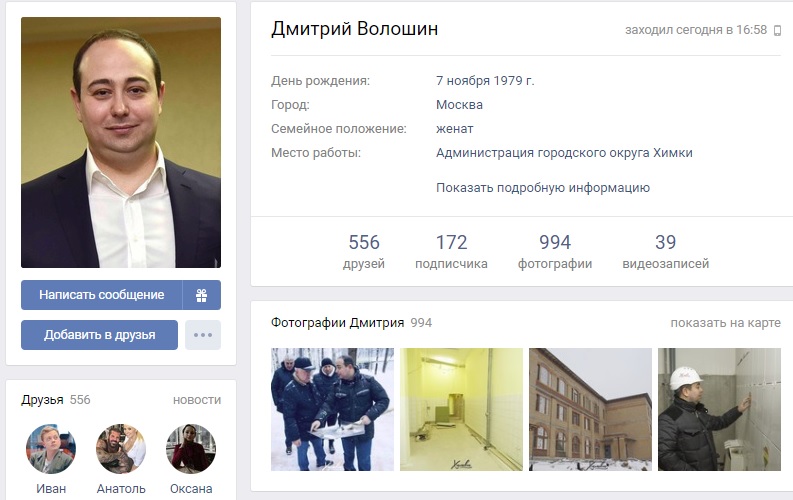Click the mobile phone status icon
This screenshot has width=793, height=500.
777,31
